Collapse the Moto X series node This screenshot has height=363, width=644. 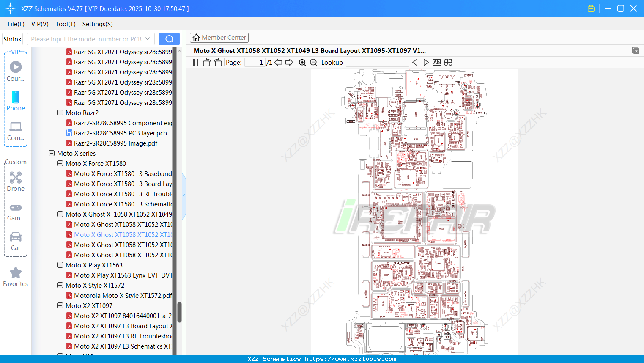click(51, 153)
